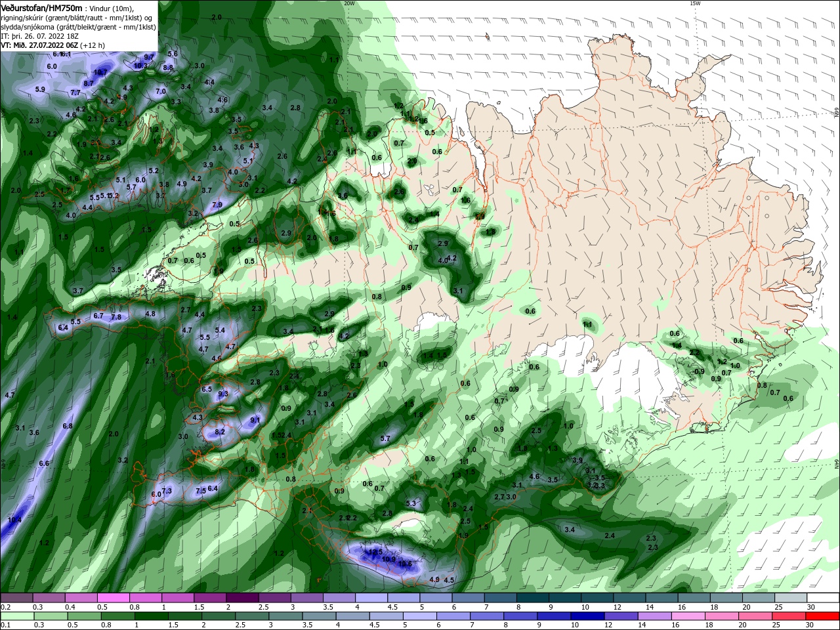This screenshot has width=840, height=630.
Task: Select the '10.3' precipitation value
Action: (x=140, y=66)
